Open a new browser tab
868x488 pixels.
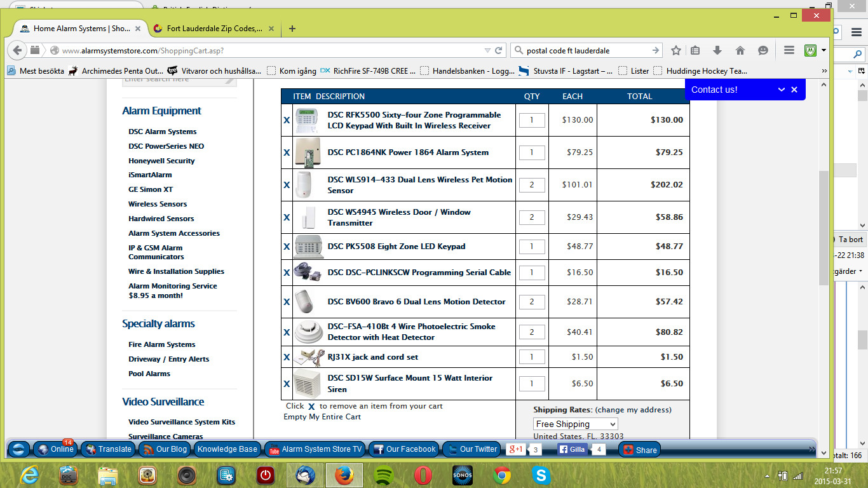tap(292, 29)
